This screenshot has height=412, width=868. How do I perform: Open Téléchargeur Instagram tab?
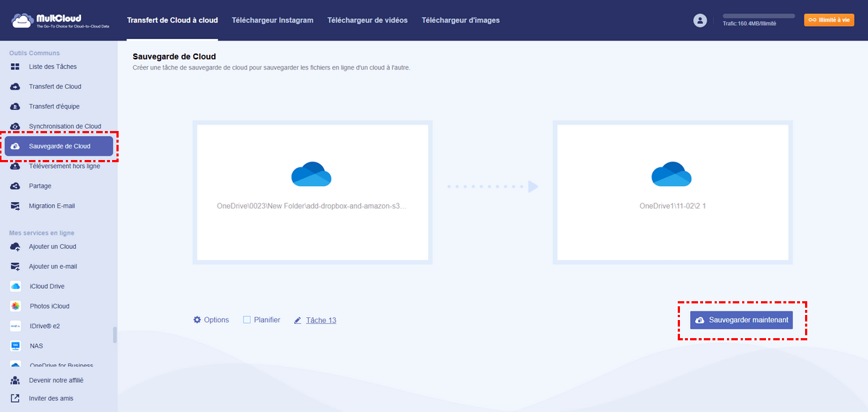pyautogui.click(x=273, y=20)
